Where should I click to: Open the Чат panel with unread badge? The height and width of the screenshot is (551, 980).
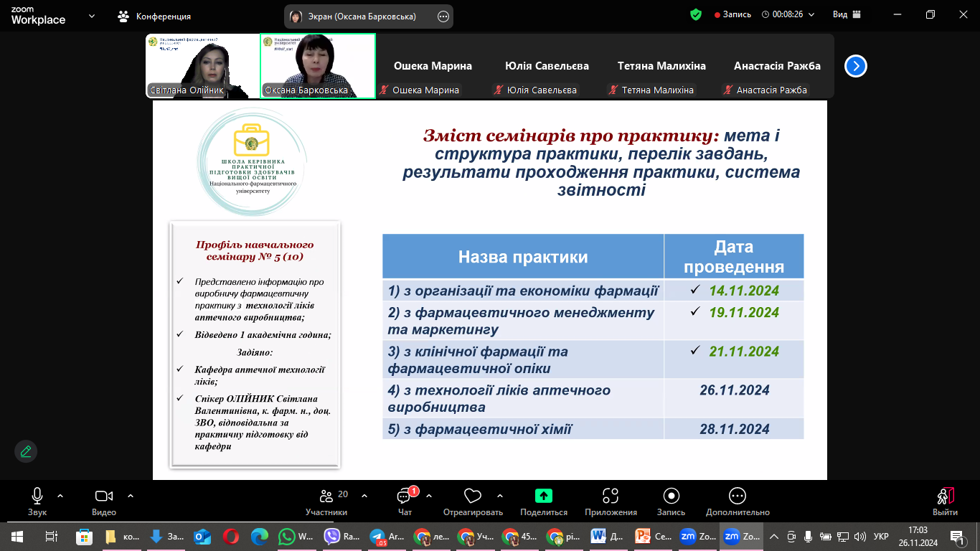(405, 501)
